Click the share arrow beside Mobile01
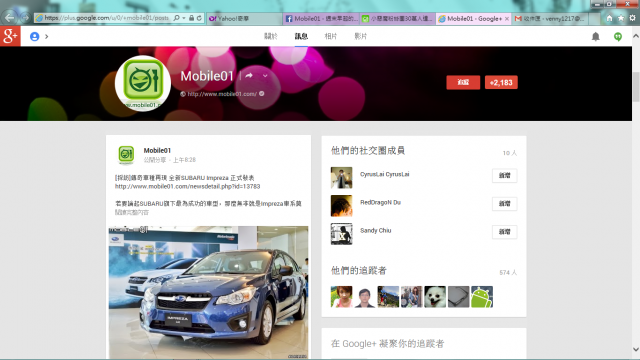The height and width of the screenshot is (360, 640). coord(249,76)
